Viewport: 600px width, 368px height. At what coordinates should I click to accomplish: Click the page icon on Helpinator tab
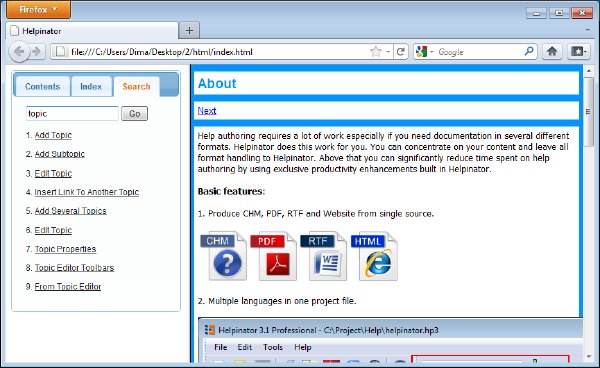pos(14,31)
